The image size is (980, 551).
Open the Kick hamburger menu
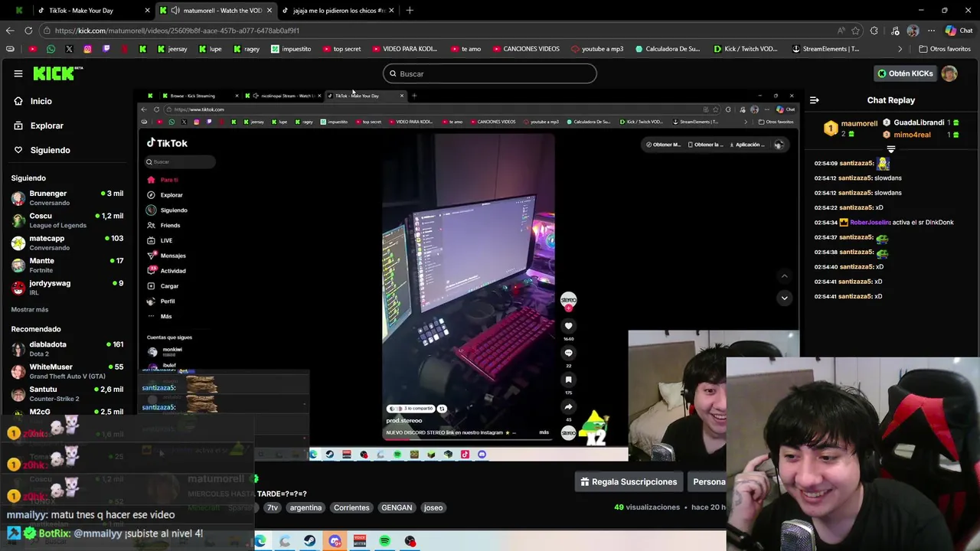pos(18,73)
